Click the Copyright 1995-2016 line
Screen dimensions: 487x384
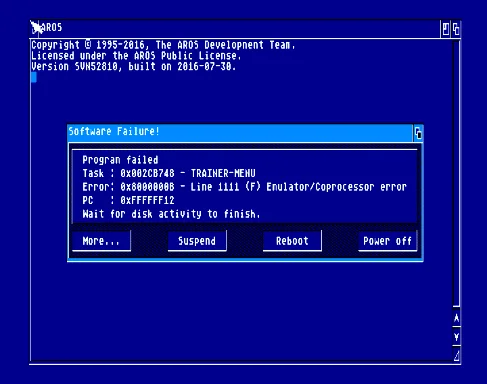pos(163,45)
